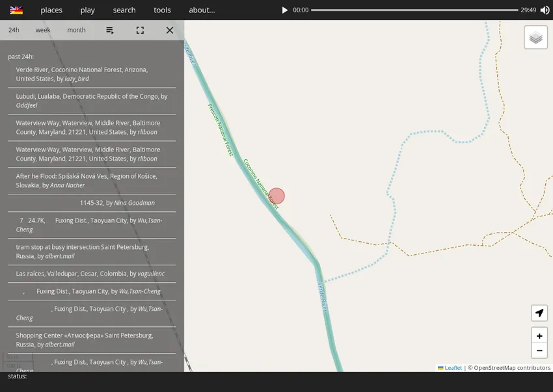Select After he Flood recording by Anna Nacher

point(92,181)
